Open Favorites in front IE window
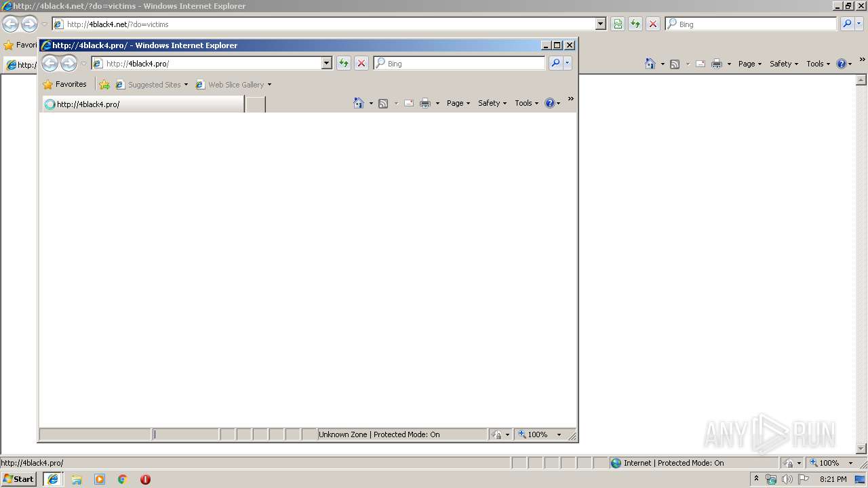Viewport: 868px width, 488px height. click(x=64, y=85)
